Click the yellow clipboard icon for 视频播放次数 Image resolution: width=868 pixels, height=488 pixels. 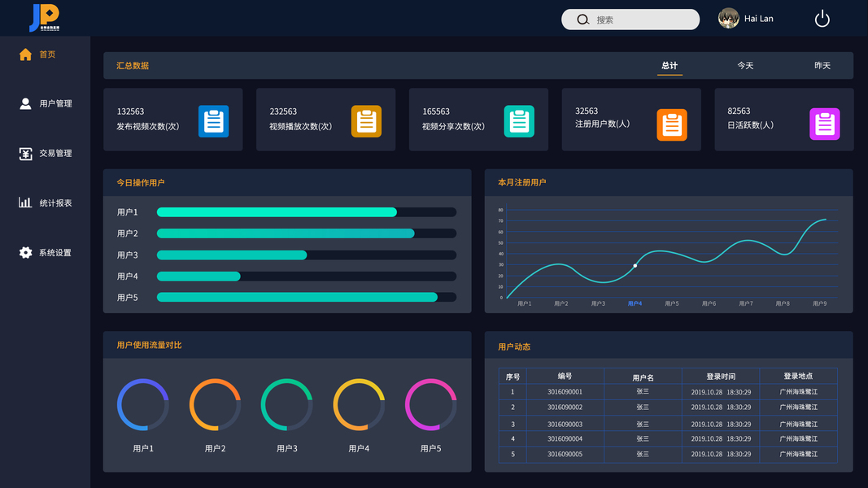(x=366, y=120)
